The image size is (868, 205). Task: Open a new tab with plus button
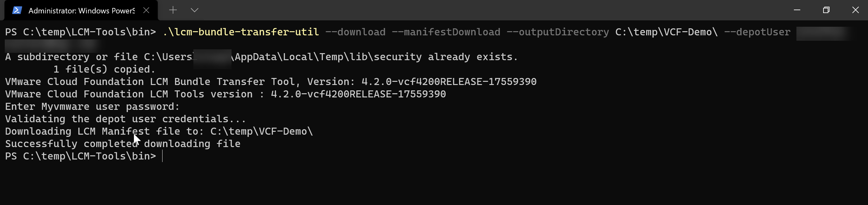coord(173,10)
